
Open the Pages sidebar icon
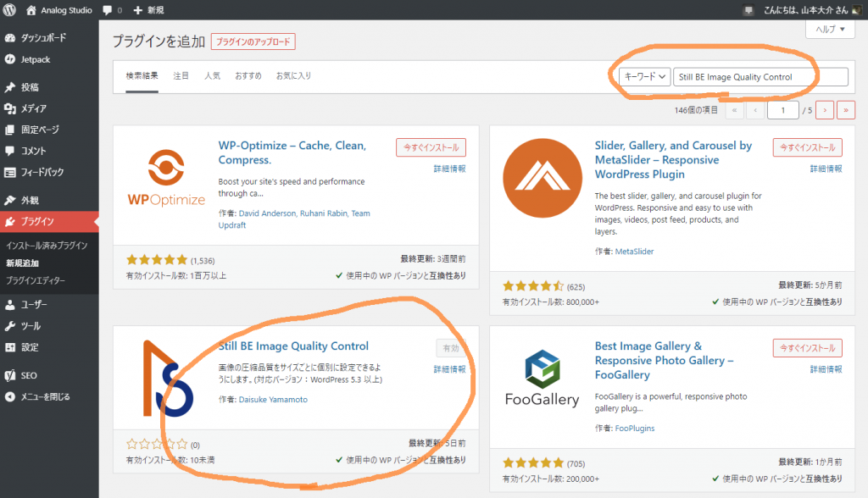click(x=10, y=130)
